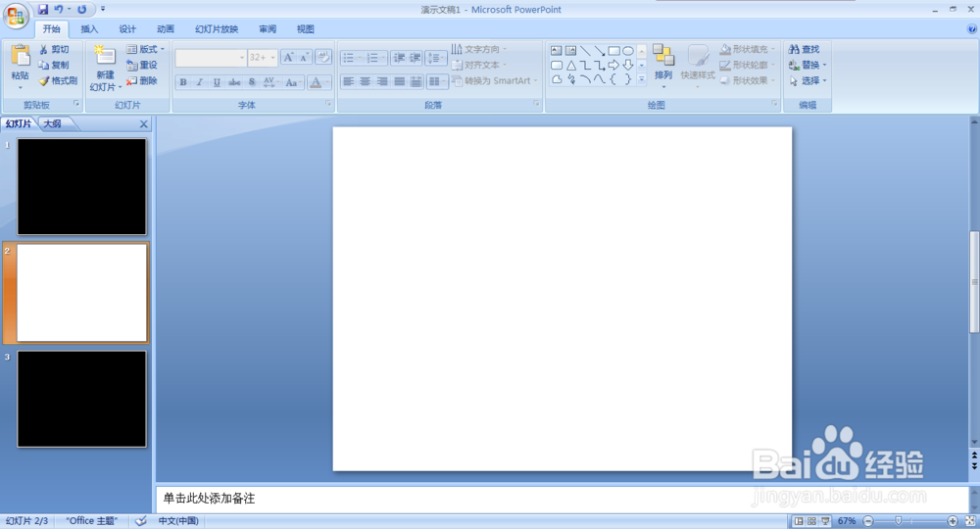
Task: Open PowerPoint help icon
Action: 972,28
